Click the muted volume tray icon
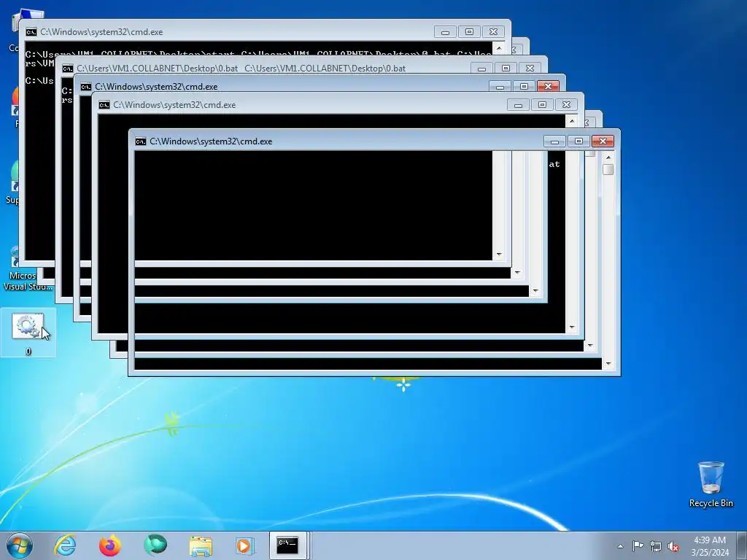 (x=673, y=546)
